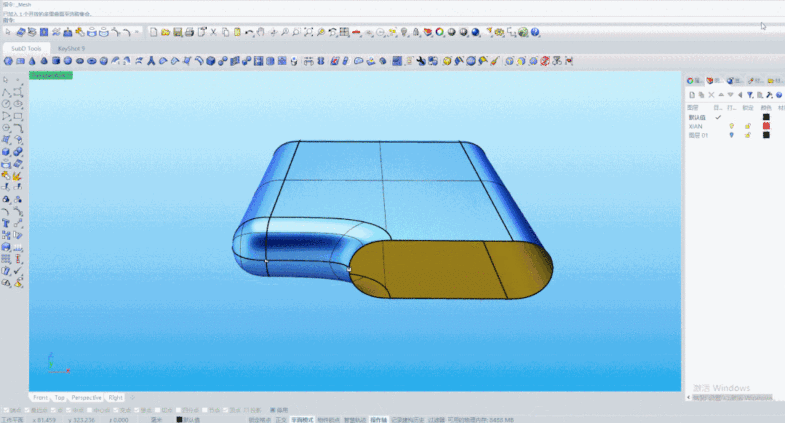Click the red color swatch of XIAN layer
Viewport: 785px width, 423px height.
[766, 126]
